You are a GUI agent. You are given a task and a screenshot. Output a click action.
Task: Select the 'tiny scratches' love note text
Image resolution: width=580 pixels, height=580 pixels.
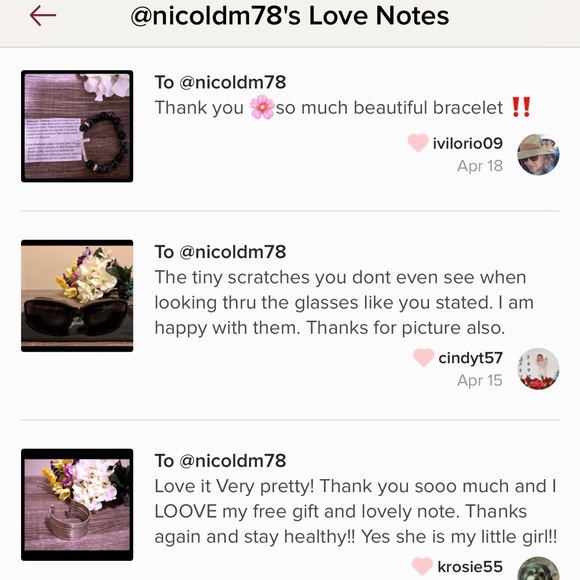click(x=344, y=303)
